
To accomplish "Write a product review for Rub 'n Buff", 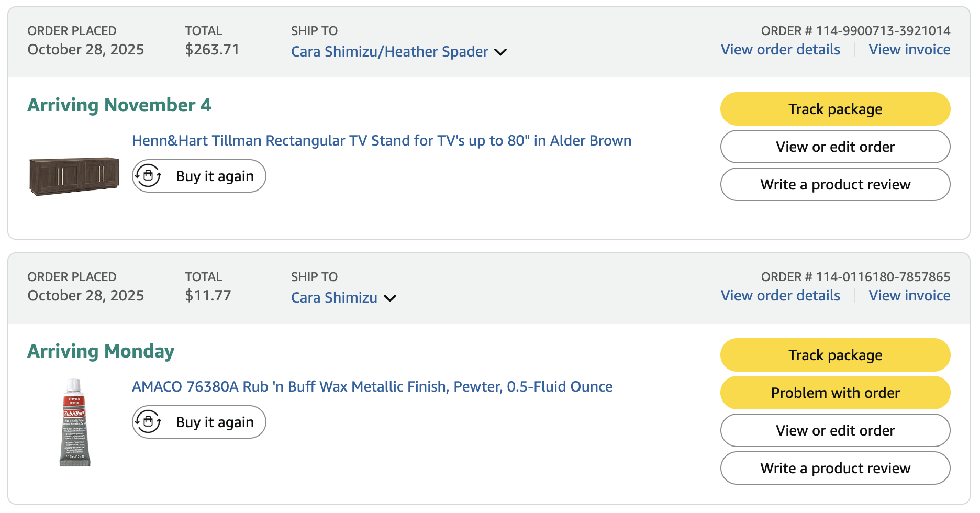I will 835,468.
